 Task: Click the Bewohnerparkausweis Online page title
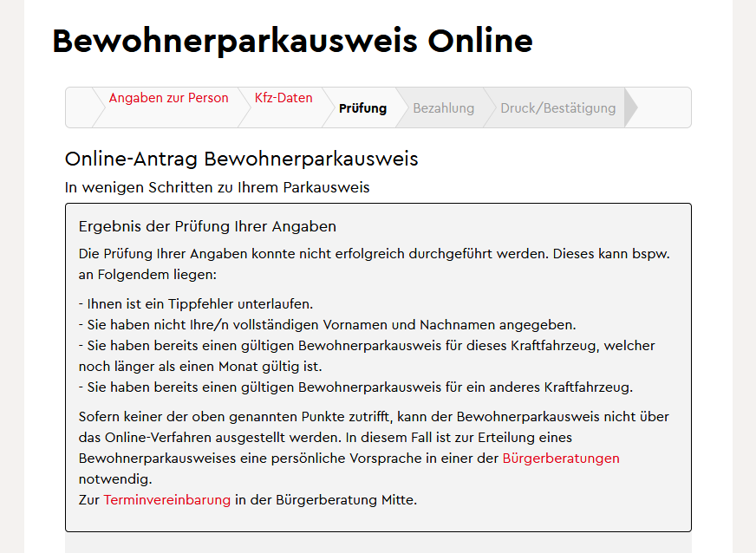(292, 41)
